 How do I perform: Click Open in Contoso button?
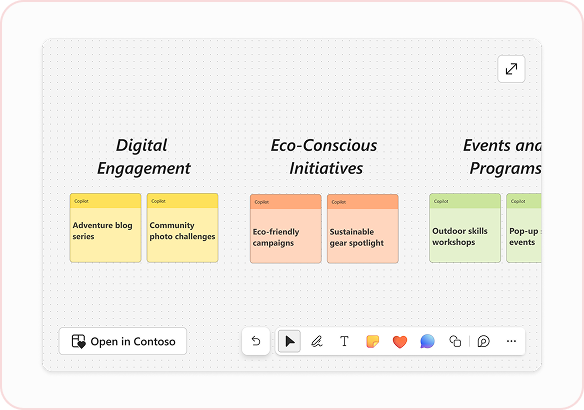tap(123, 341)
